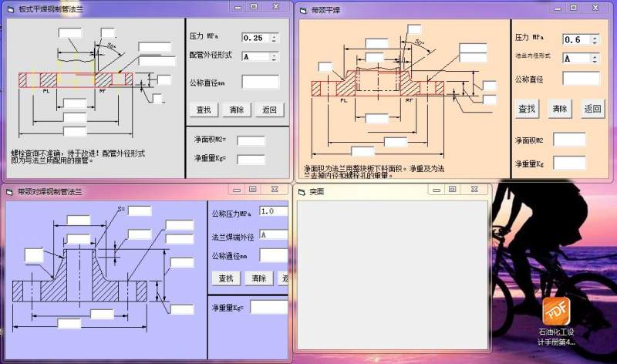Close the 带颈平焊 window
Image resolution: width=617 pixels, height=364 pixels.
595,8
